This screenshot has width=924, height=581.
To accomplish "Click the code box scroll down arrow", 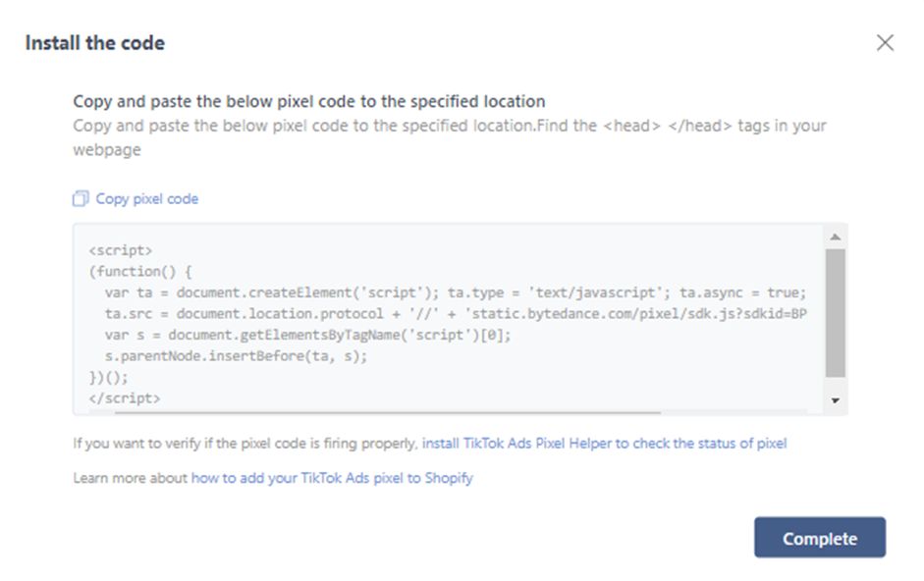I will pyautogui.click(x=835, y=400).
